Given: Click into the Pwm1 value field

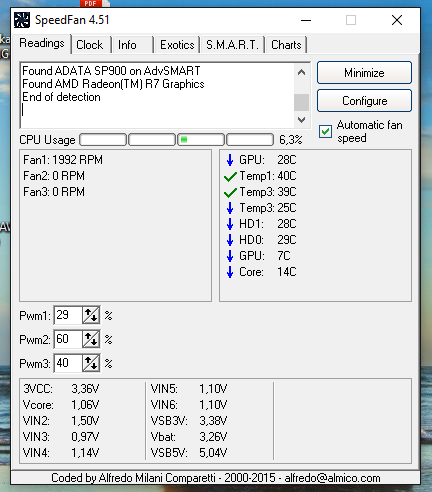Looking at the screenshot, I should [68, 315].
